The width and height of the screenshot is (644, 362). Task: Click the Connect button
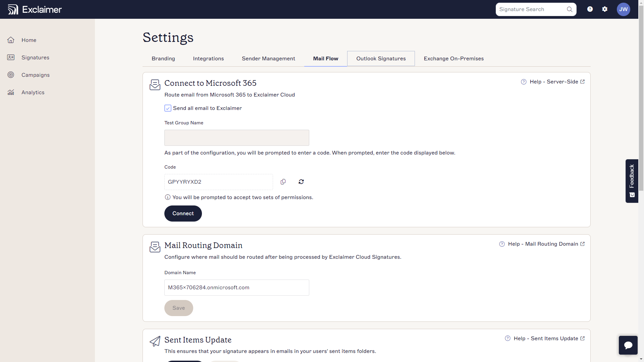[x=183, y=214]
